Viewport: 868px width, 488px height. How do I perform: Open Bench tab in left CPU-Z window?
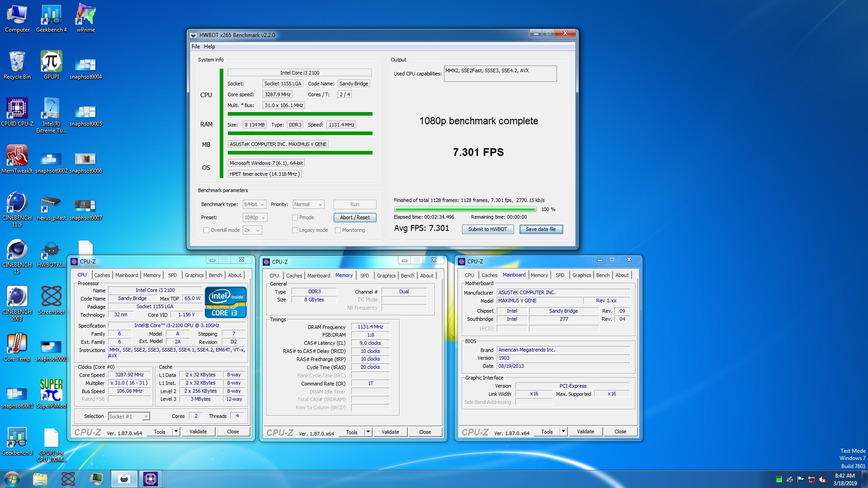click(x=215, y=275)
